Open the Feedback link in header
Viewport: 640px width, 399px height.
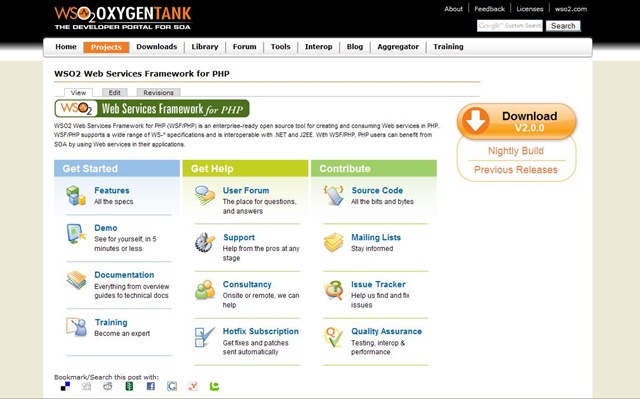pyautogui.click(x=489, y=9)
